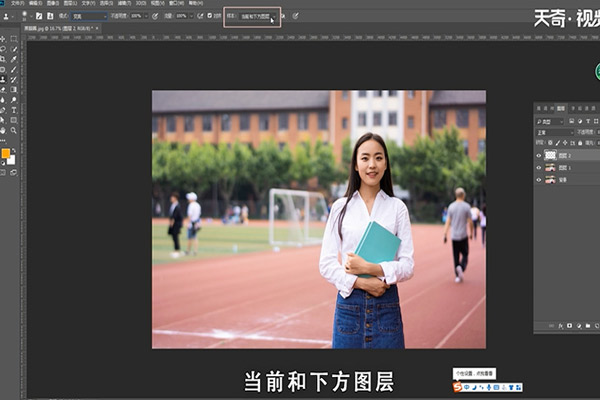The width and height of the screenshot is (600, 400).
Task: Add a layer style with fx button
Action: click(560, 326)
